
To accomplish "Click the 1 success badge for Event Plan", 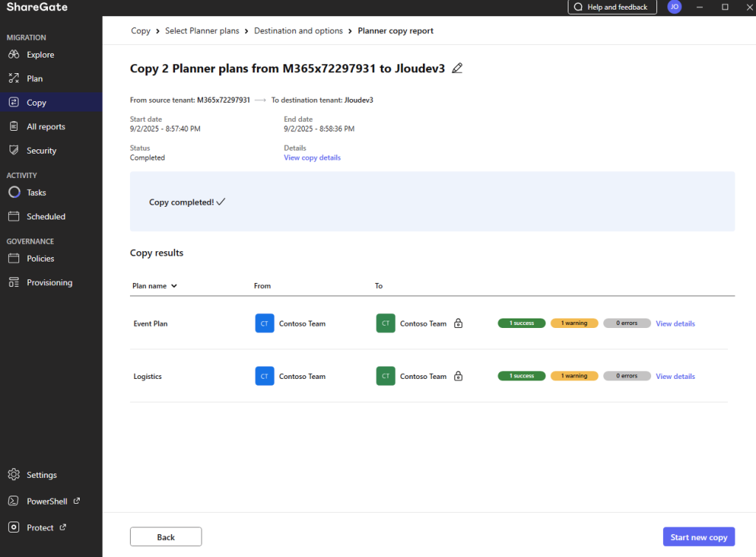I will [522, 323].
